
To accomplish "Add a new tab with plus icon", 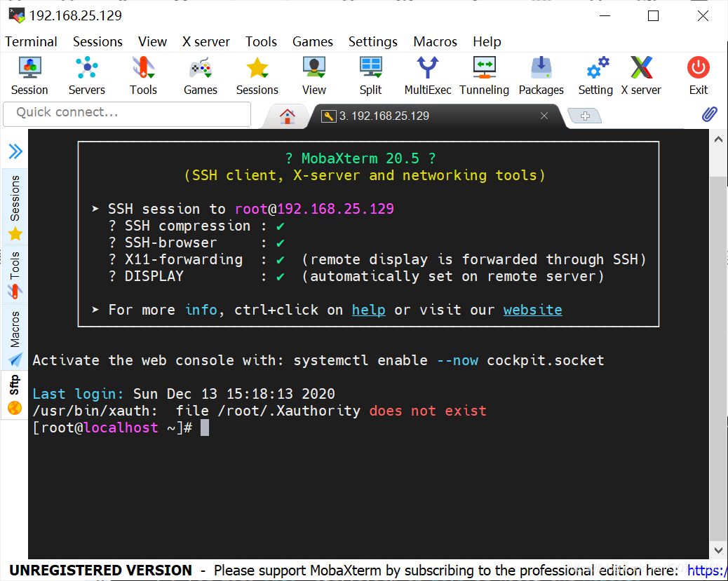I will [585, 116].
